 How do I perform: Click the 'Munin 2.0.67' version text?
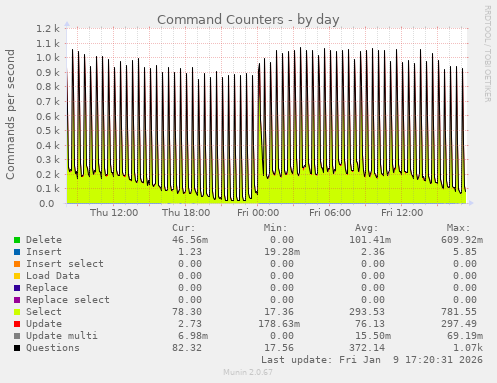(x=248, y=372)
